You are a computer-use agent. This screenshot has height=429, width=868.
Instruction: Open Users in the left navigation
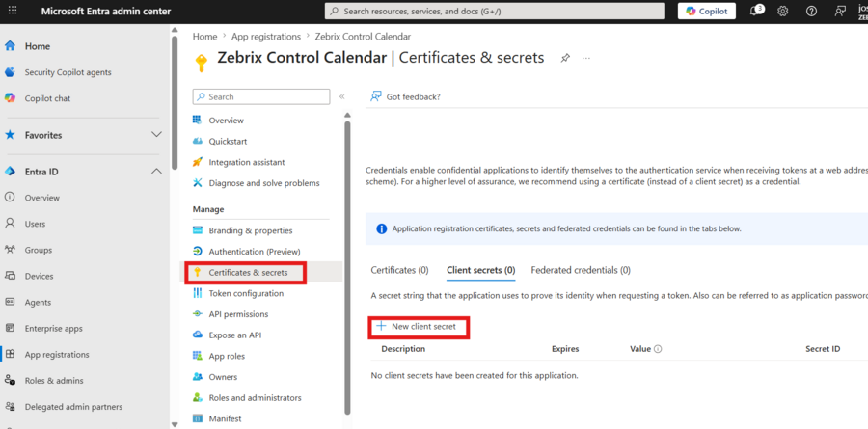[x=35, y=224]
